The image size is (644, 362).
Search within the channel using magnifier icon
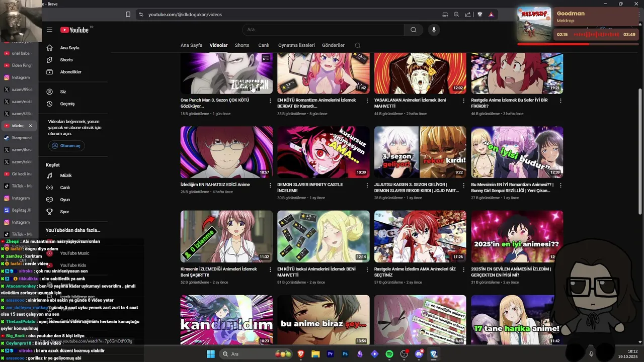(x=358, y=45)
